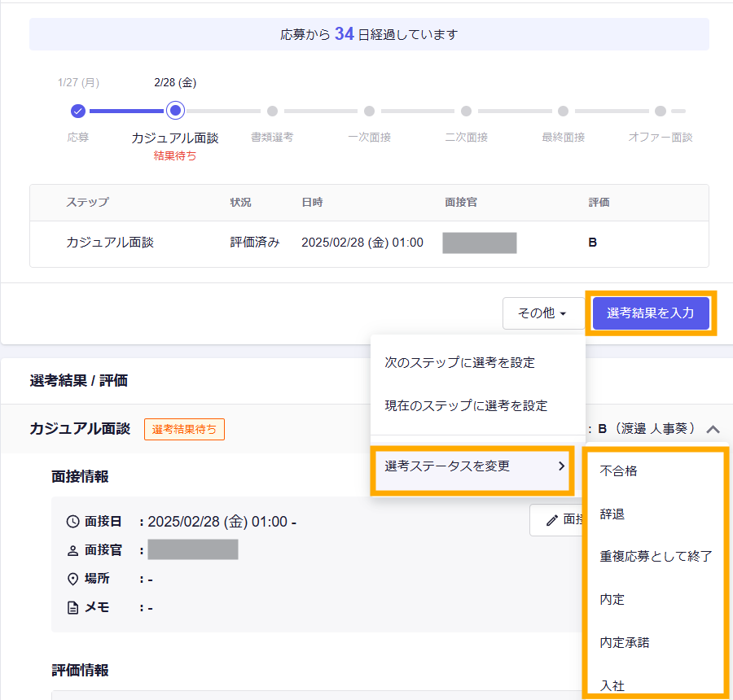Open the その他 dropdown button
This screenshot has width=733, height=700.
tap(542, 313)
